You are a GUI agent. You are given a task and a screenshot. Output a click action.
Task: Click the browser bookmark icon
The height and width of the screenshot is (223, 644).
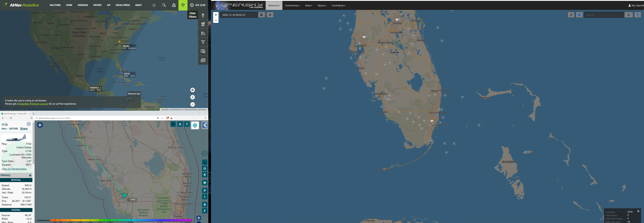31,118
